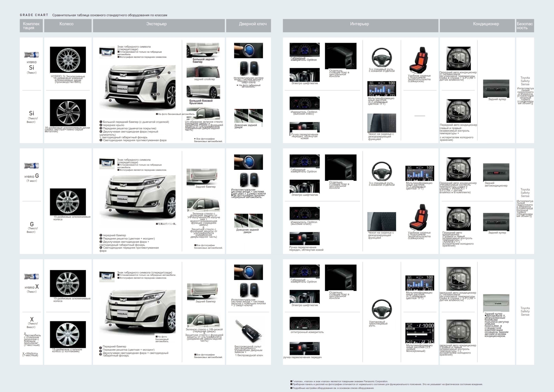554x392 pixels.
Task: Select the Дверной ключ column header
Action: (248, 26)
